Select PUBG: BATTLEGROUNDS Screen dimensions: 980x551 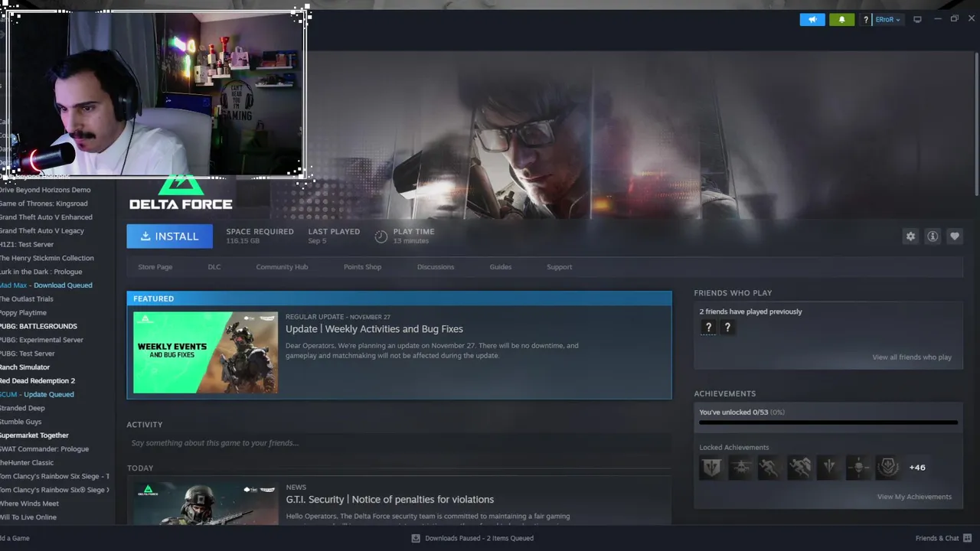tap(38, 327)
